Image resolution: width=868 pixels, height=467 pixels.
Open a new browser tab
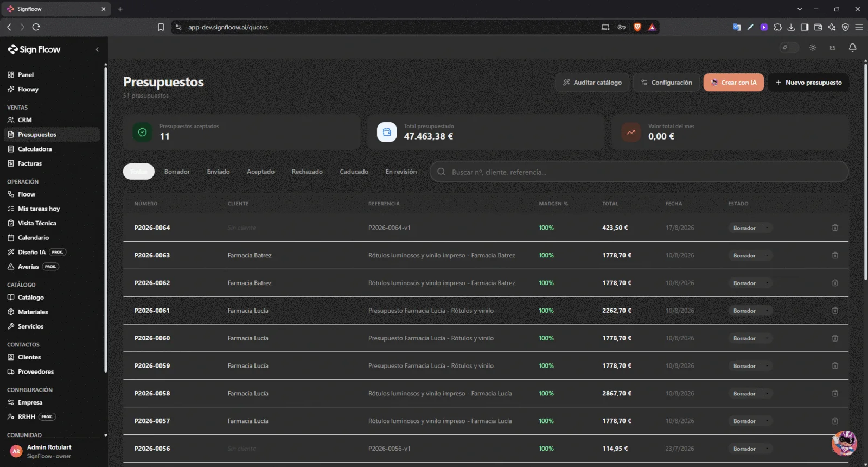click(x=120, y=9)
